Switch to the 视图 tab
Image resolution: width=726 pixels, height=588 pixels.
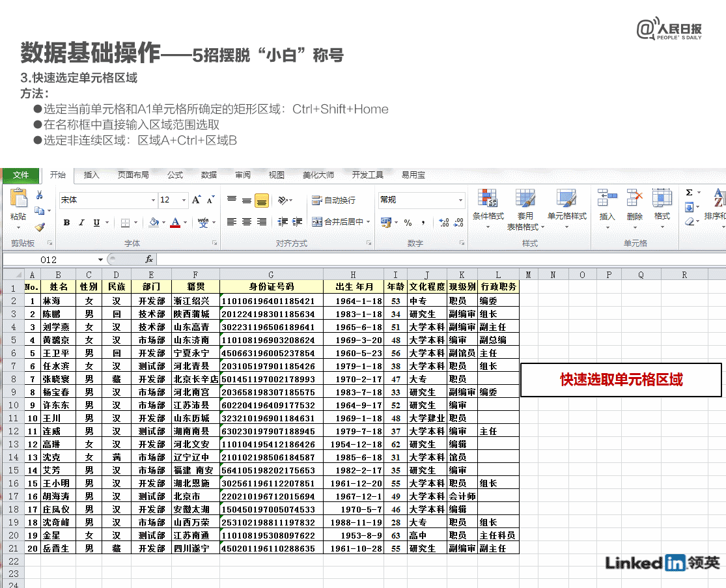(277, 175)
